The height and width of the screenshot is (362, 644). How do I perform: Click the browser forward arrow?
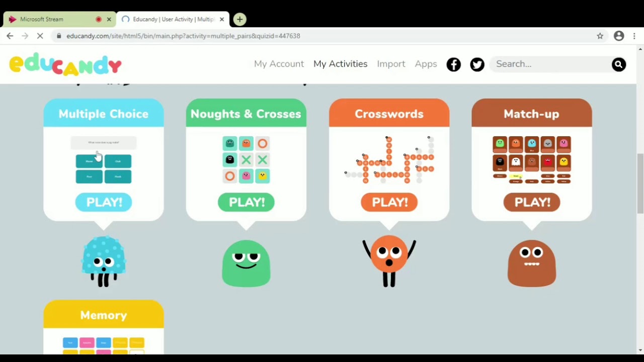click(25, 36)
